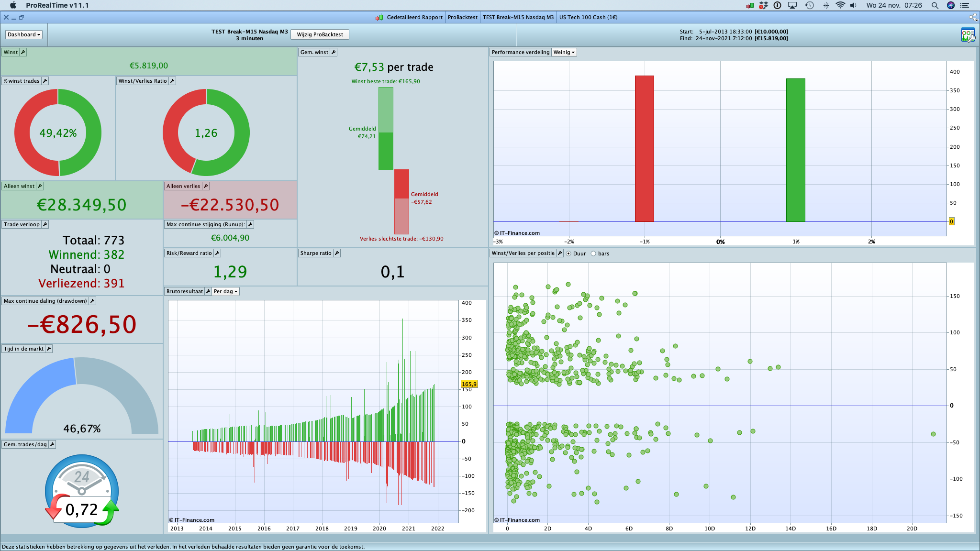Open wrench settings for Risk/Reward ratio
This screenshot has width=980, height=551.
(x=217, y=253)
